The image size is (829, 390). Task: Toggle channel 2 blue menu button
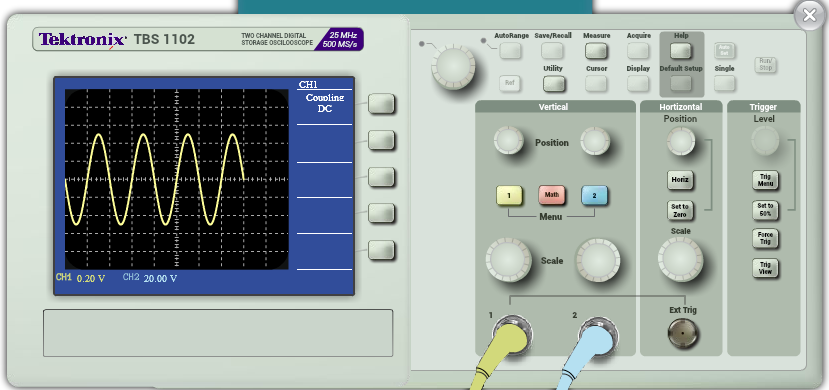click(x=594, y=196)
